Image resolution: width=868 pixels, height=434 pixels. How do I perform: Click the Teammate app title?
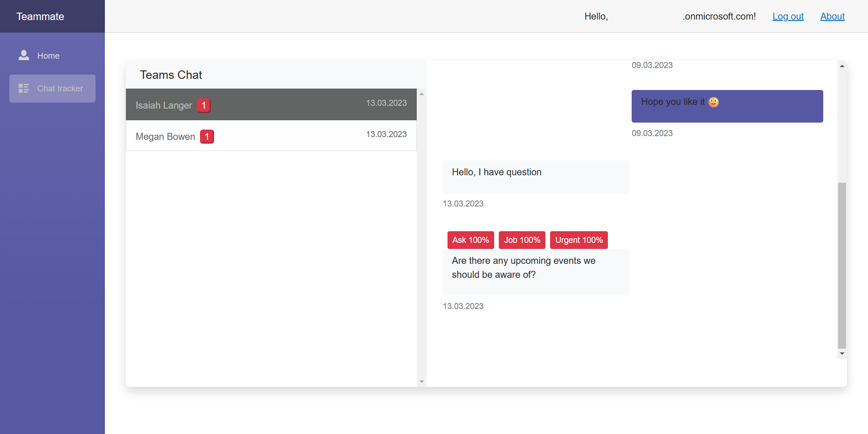coord(40,16)
